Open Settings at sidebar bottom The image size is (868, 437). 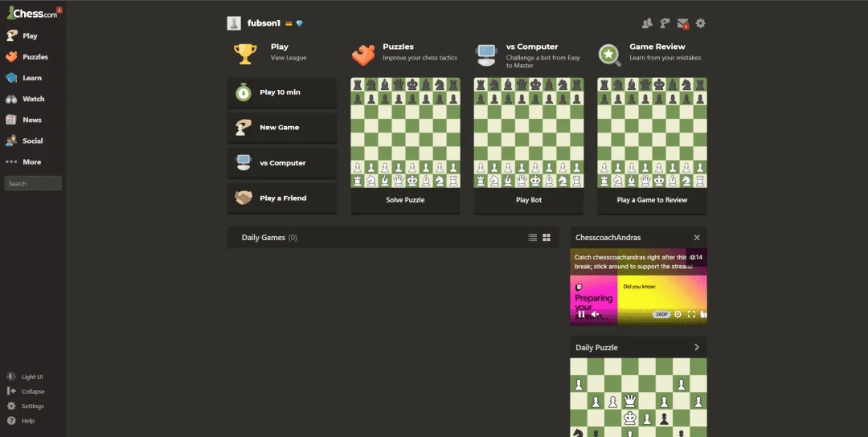coord(26,406)
